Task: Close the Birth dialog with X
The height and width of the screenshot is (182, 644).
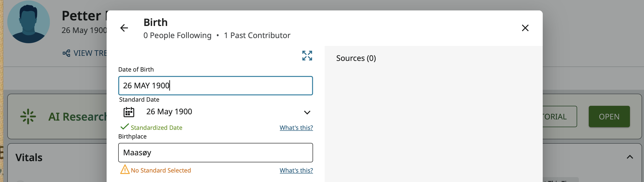Action: click(525, 28)
